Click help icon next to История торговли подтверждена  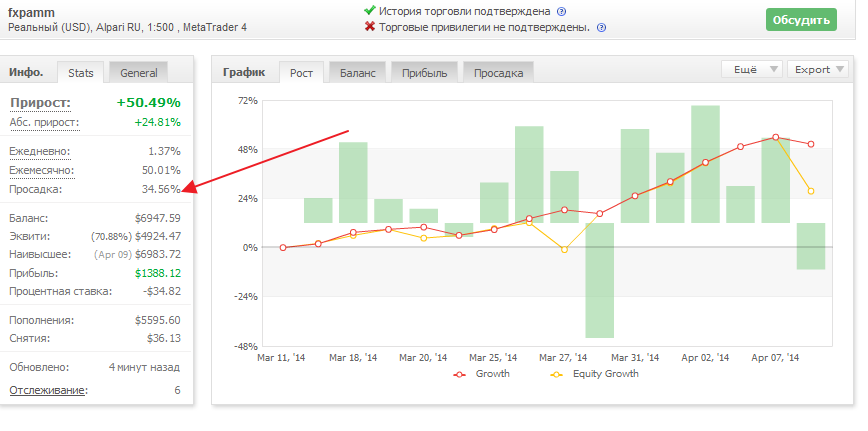click(561, 11)
